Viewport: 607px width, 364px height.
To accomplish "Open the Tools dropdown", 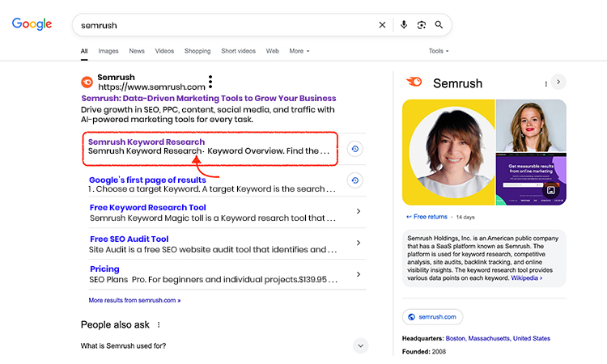I will pyautogui.click(x=439, y=51).
